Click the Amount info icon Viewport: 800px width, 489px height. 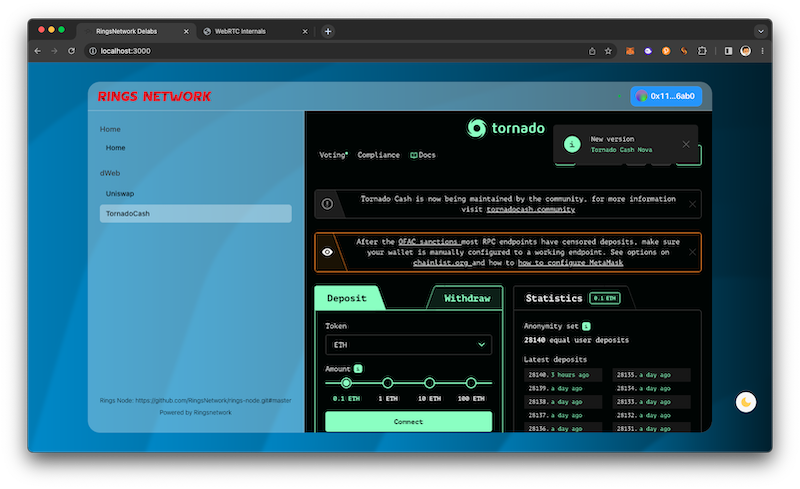point(358,369)
